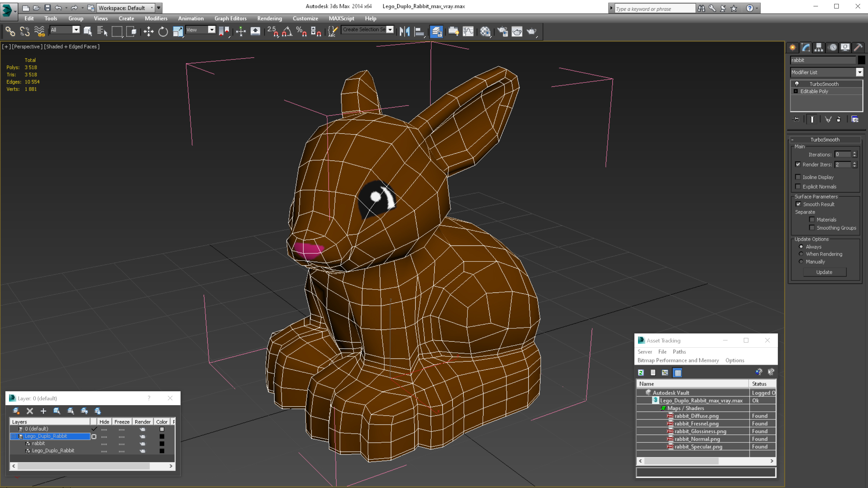Viewport: 868px width, 488px height.
Task: Enable the Explicit Normals checkbox
Action: click(x=798, y=186)
